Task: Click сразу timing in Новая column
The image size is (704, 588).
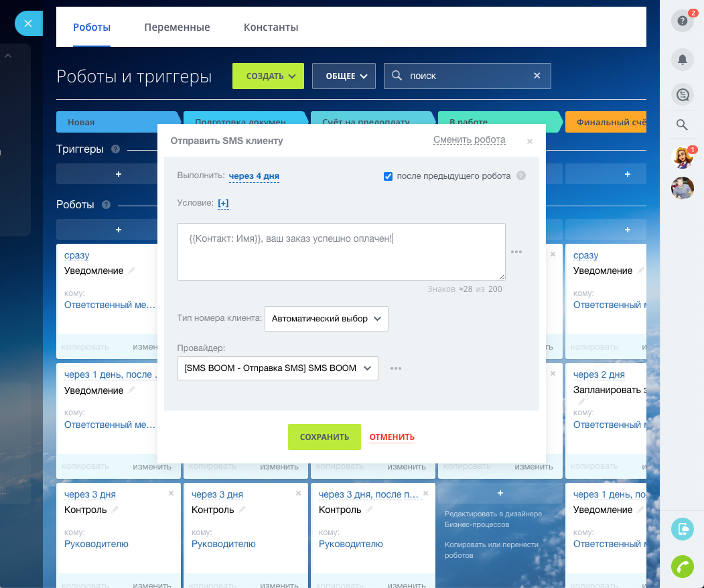Action: [x=77, y=255]
